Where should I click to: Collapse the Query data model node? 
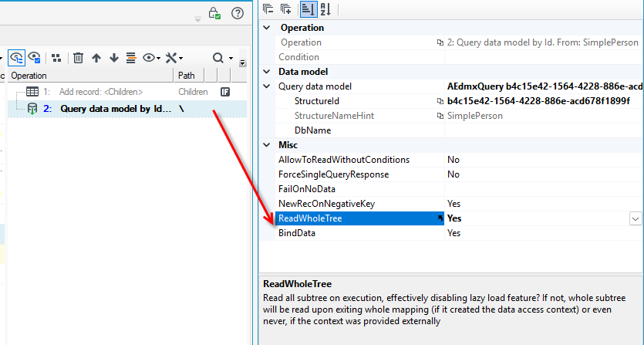tap(267, 86)
